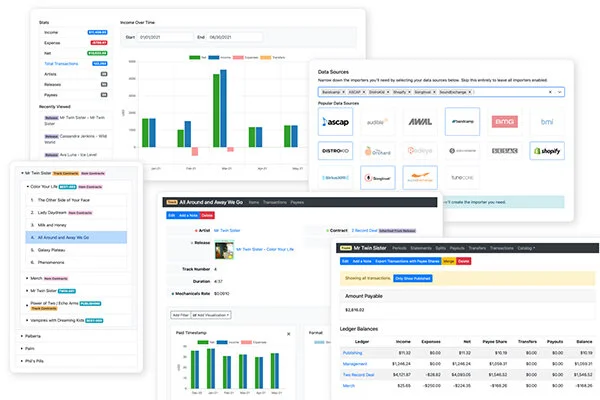600x400 pixels.
Task: Toggle Expenses series in Income chart legend
Action: [246, 57]
